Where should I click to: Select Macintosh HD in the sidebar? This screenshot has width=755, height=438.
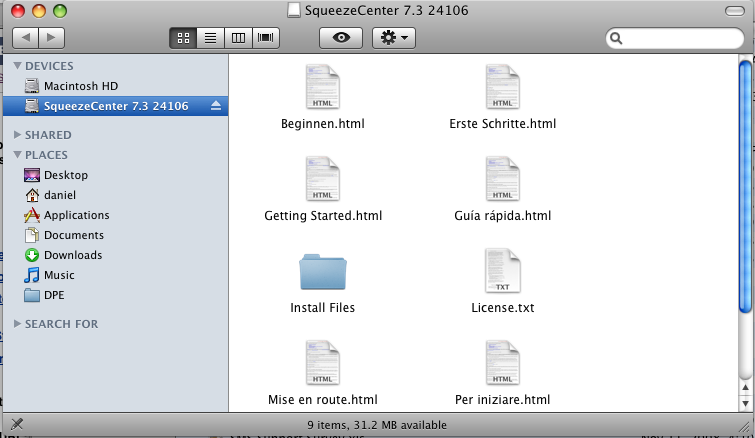coord(80,86)
